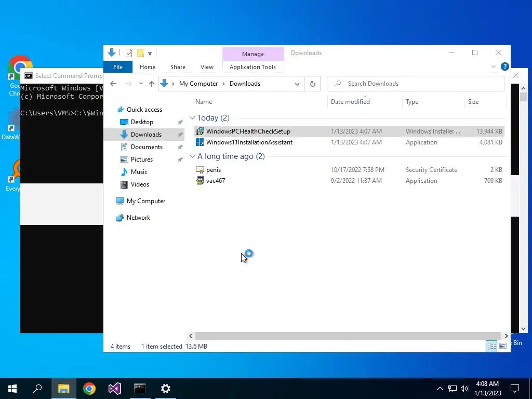Switch to the Home ribbon tab

147,67
